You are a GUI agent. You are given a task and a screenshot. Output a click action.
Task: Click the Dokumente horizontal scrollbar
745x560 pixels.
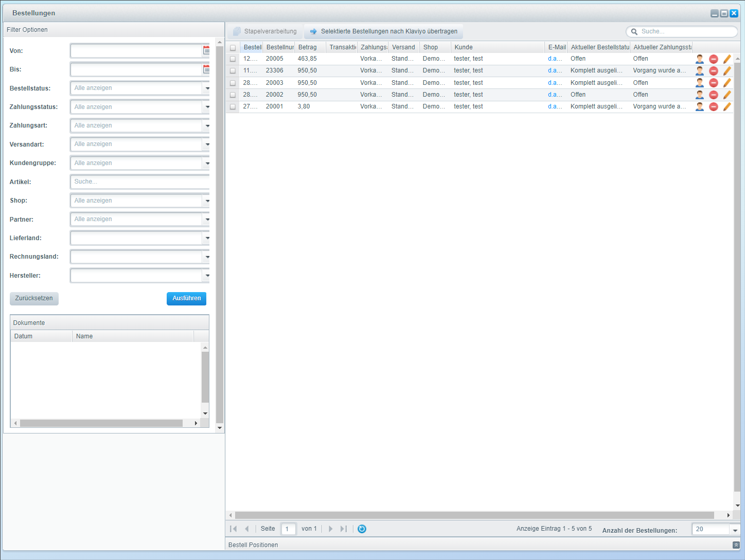click(101, 423)
